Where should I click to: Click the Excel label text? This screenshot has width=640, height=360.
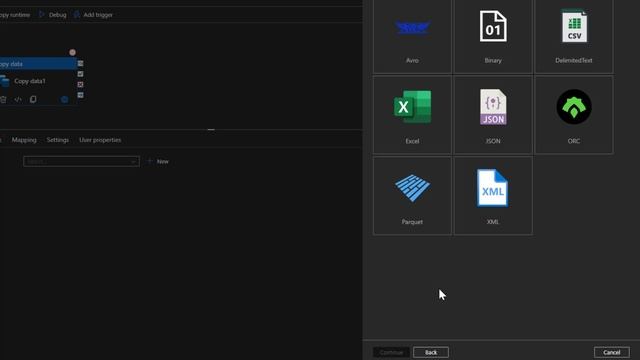(x=412, y=141)
